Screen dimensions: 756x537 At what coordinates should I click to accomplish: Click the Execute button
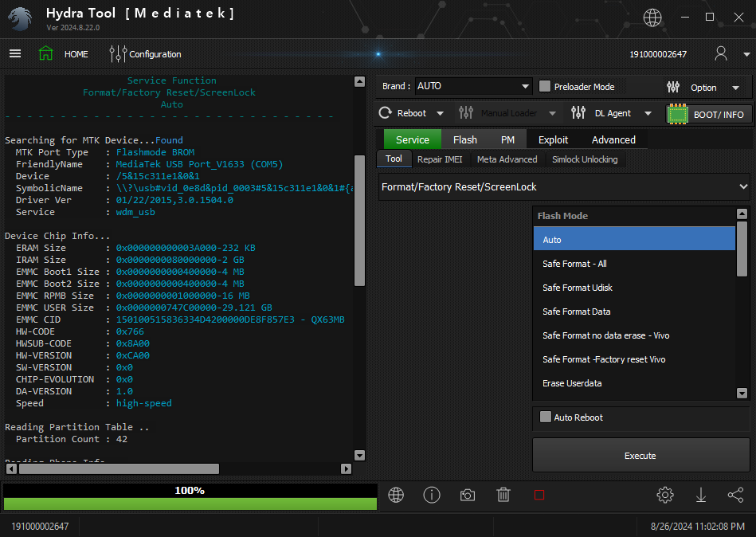click(640, 455)
